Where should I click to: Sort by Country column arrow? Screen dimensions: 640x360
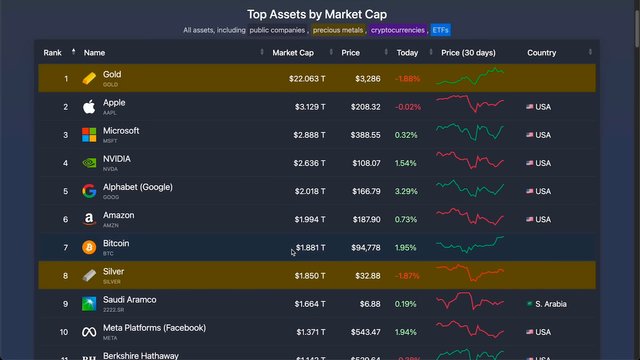point(590,52)
